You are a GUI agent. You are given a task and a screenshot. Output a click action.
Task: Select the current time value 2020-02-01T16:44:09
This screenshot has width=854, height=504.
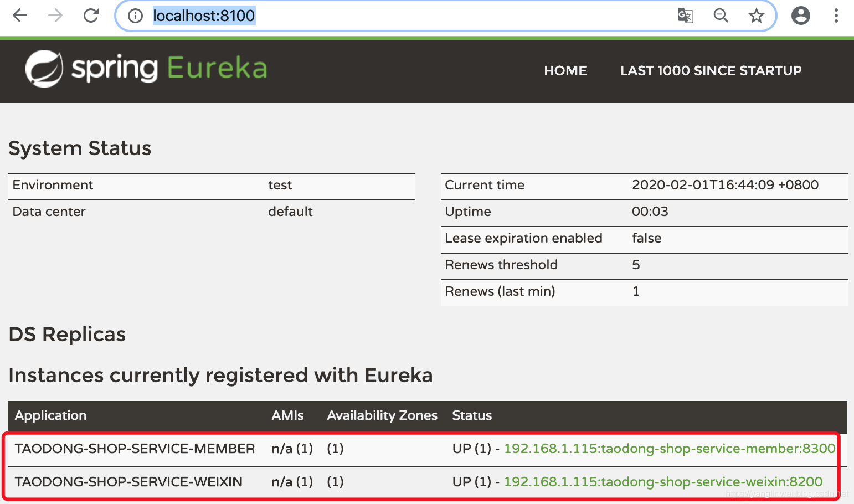click(x=725, y=185)
